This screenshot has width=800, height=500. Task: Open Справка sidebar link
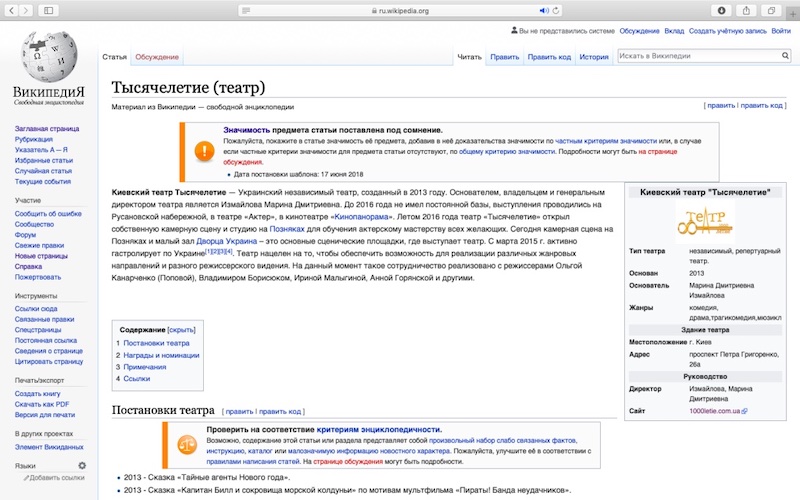click(28, 266)
